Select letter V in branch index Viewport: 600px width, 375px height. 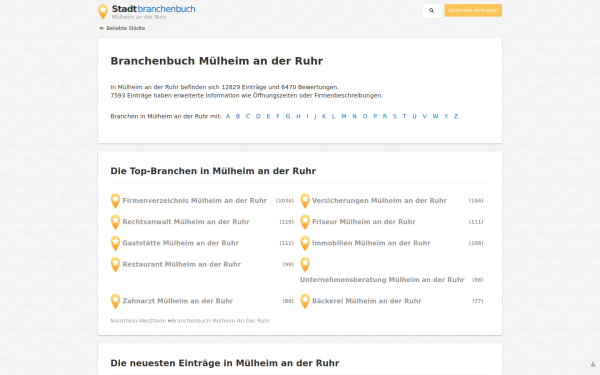tap(424, 116)
